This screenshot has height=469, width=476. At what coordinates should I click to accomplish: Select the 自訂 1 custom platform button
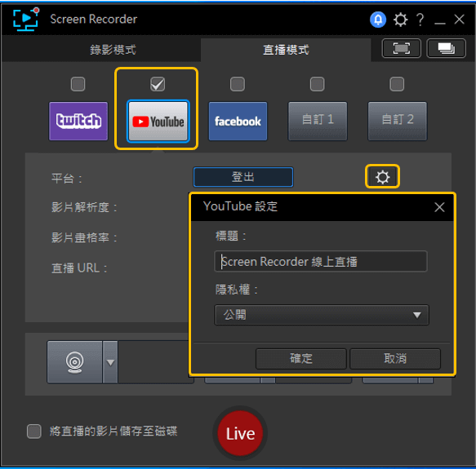(318, 121)
